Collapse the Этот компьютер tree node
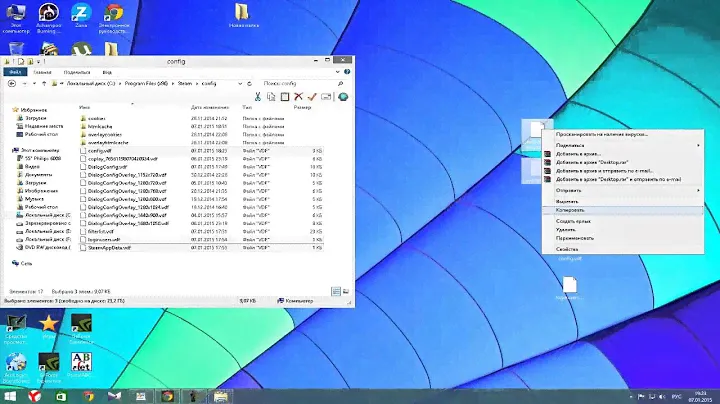720x404 pixels. coord(10,150)
